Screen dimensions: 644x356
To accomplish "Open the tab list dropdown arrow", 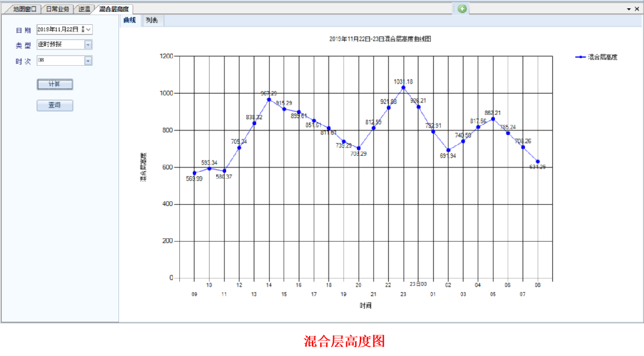I will [x=629, y=9].
